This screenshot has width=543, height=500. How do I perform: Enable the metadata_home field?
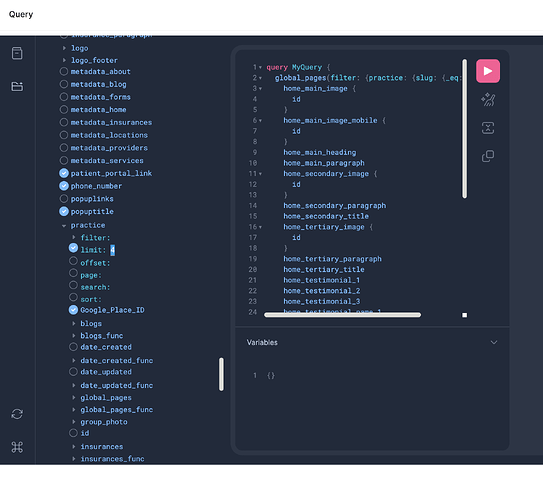pos(64,110)
